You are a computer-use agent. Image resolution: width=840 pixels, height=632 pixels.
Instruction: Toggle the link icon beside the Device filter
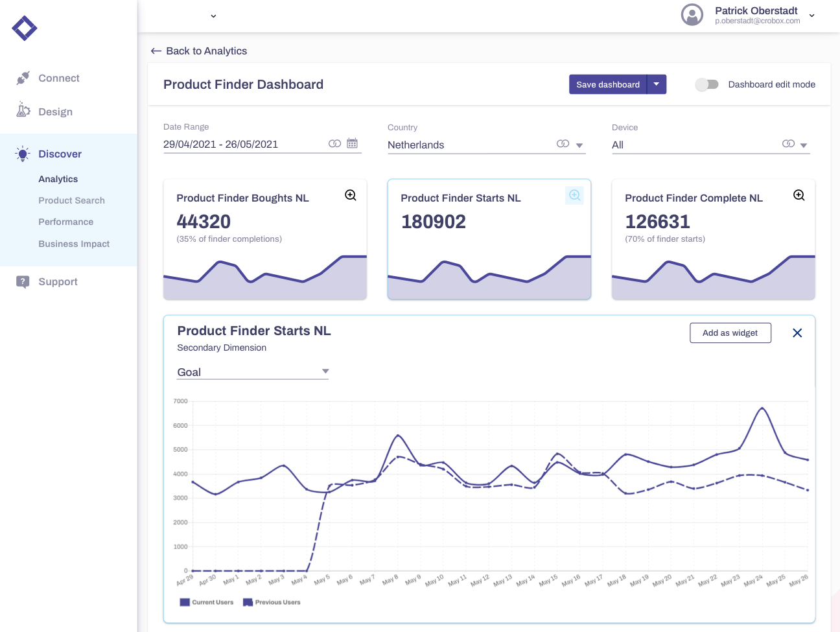(x=788, y=143)
